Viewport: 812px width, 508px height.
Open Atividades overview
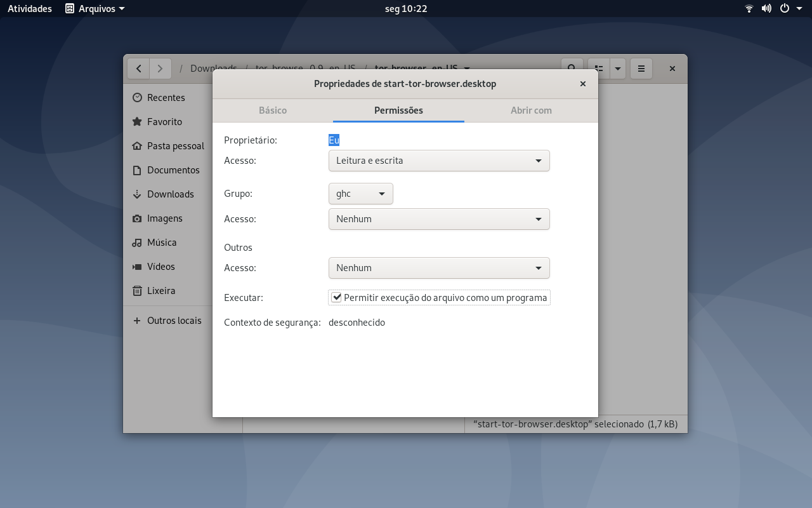click(x=30, y=9)
